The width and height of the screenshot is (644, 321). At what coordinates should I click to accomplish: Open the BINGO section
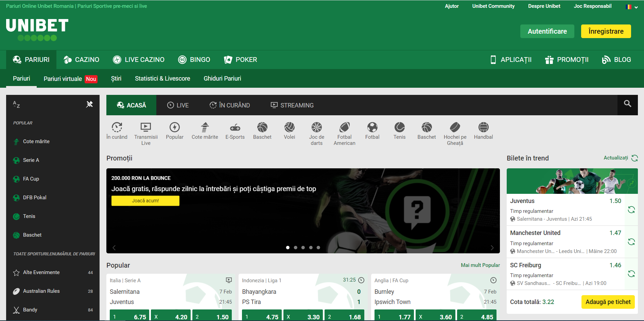tap(194, 60)
